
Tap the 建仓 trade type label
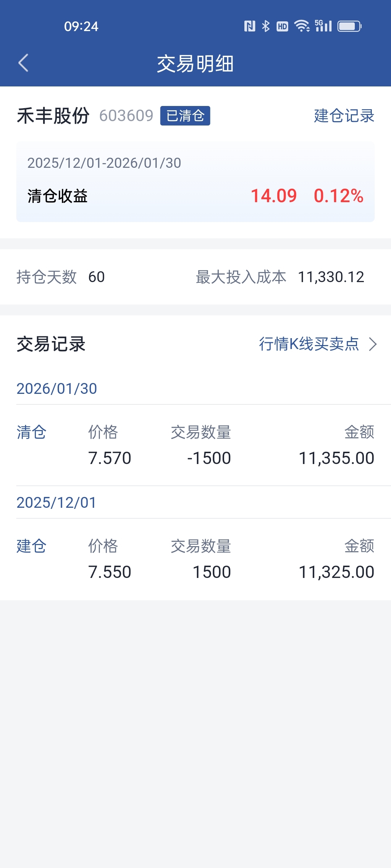point(31,546)
